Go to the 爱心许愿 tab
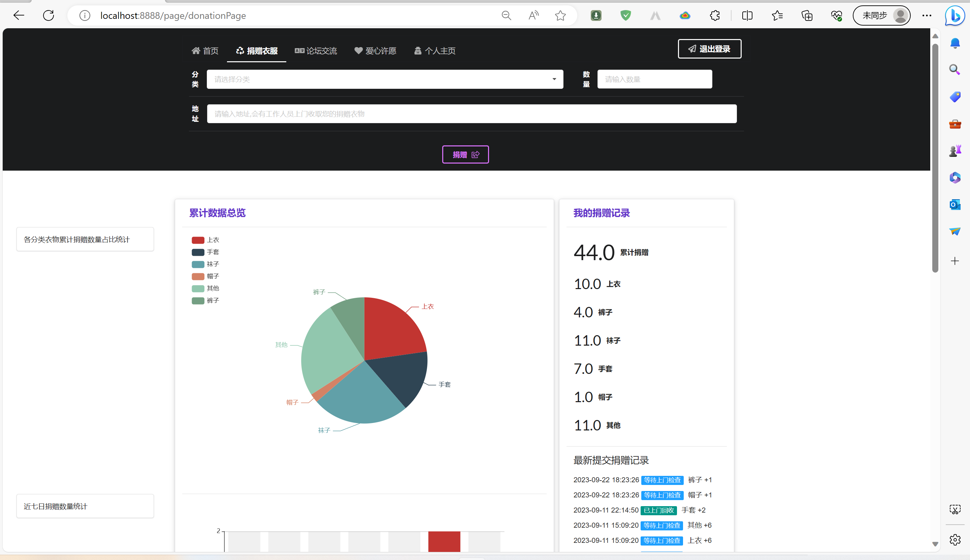This screenshot has height=560, width=970. 375,51
